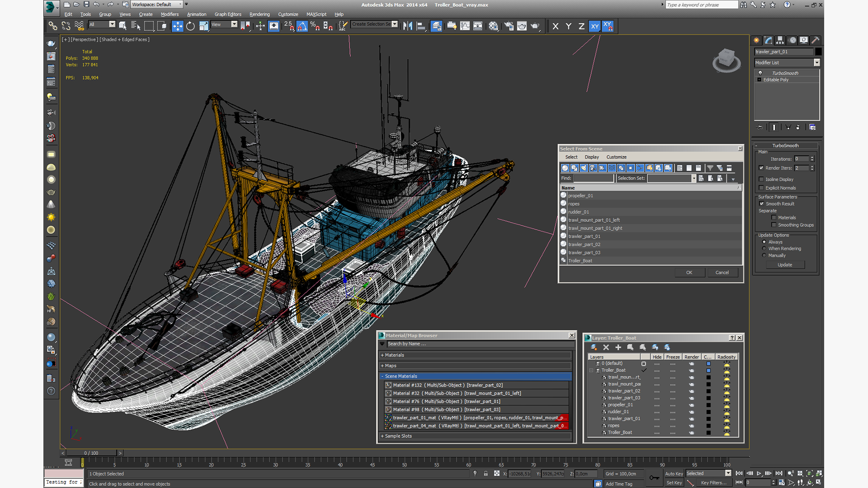Open Display menu in Select From Scene
The image size is (868, 488).
coord(591,157)
